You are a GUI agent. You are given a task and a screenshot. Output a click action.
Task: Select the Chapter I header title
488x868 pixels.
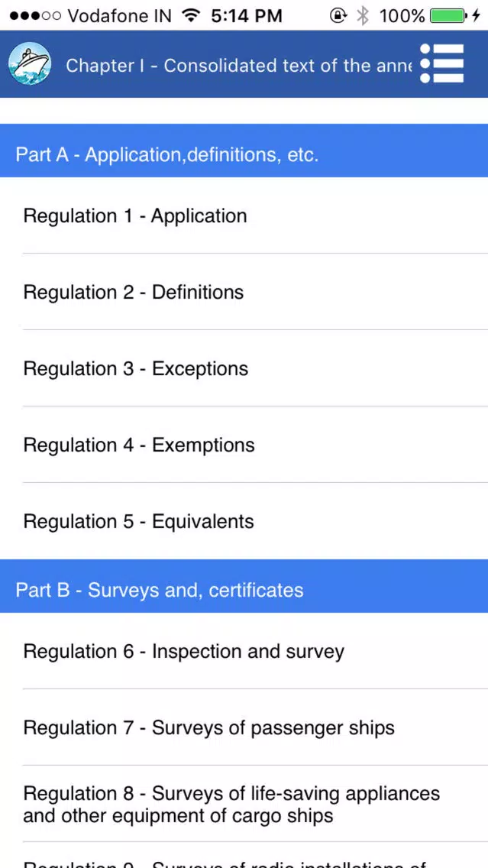239,65
